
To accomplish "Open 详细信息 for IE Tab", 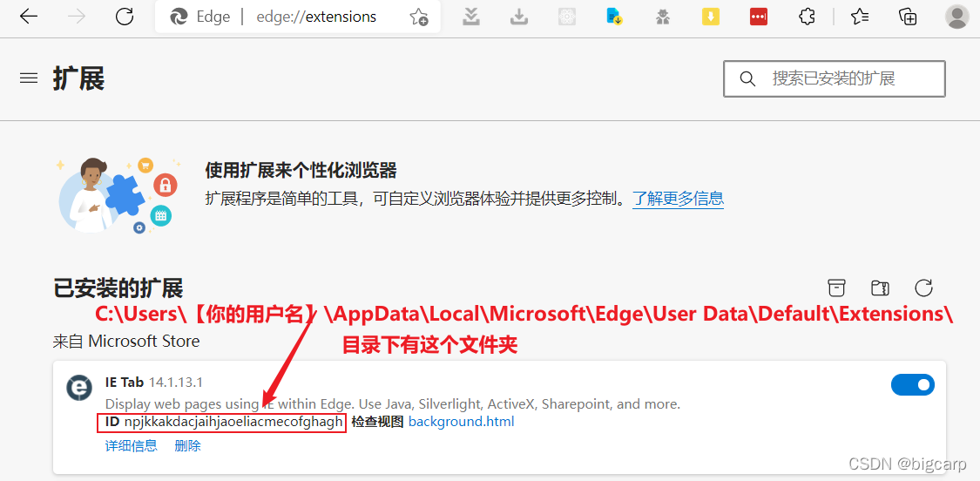I will tap(132, 446).
